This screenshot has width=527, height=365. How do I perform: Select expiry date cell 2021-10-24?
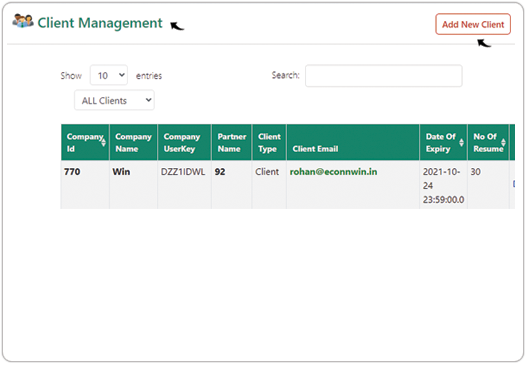[x=443, y=185]
